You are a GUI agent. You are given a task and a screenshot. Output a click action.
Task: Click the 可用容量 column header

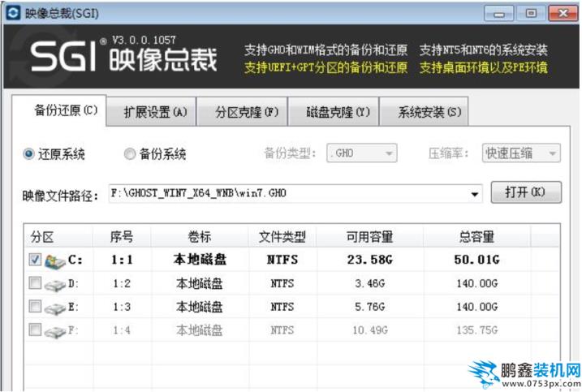click(x=369, y=236)
